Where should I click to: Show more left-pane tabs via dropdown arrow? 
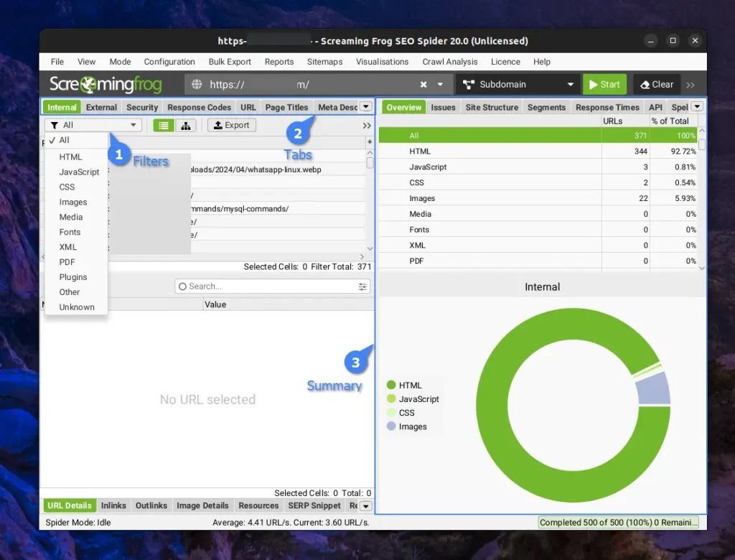point(366,107)
